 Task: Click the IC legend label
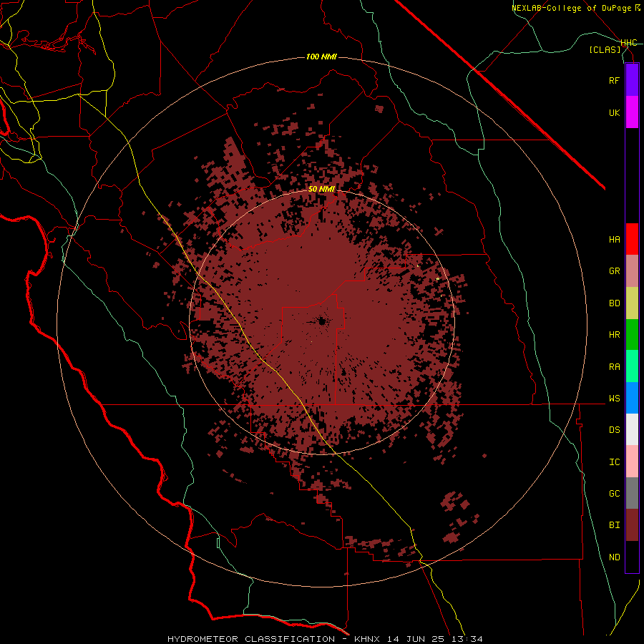614,462
